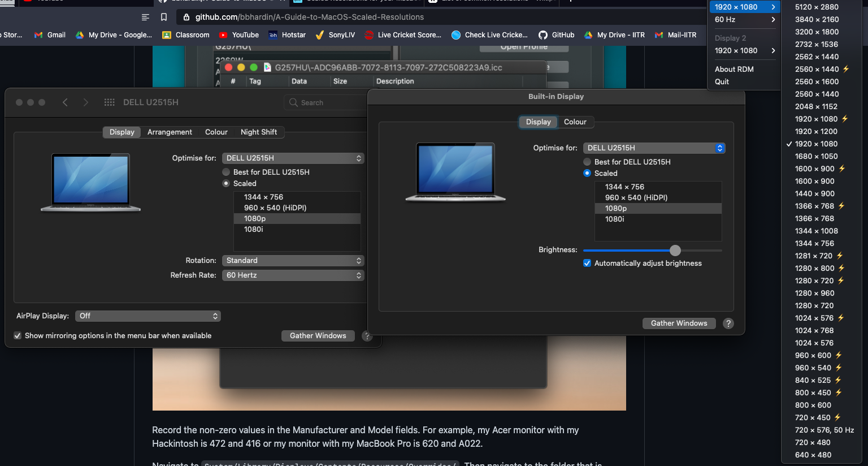
Task: Switch to the Colour tab in Built-in Display
Action: (x=575, y=122)
